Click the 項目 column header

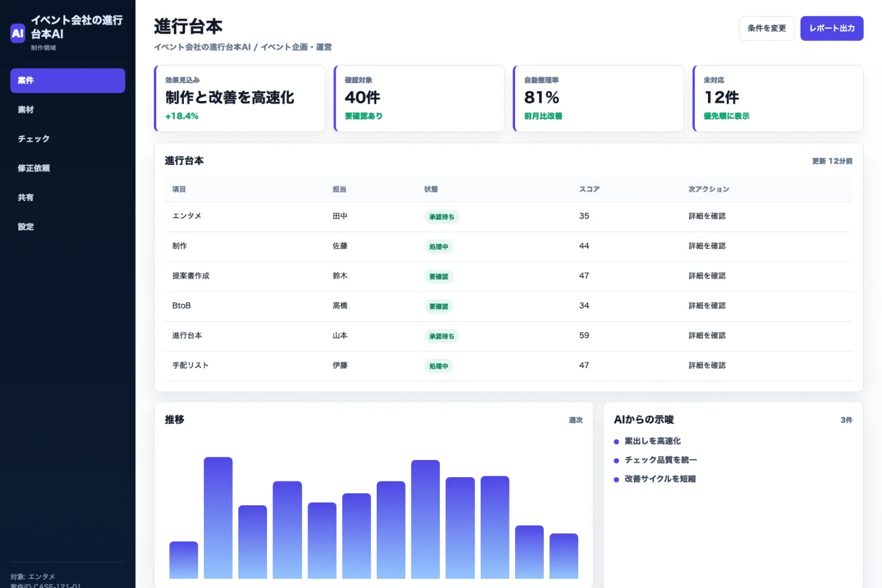pos(179,189)
